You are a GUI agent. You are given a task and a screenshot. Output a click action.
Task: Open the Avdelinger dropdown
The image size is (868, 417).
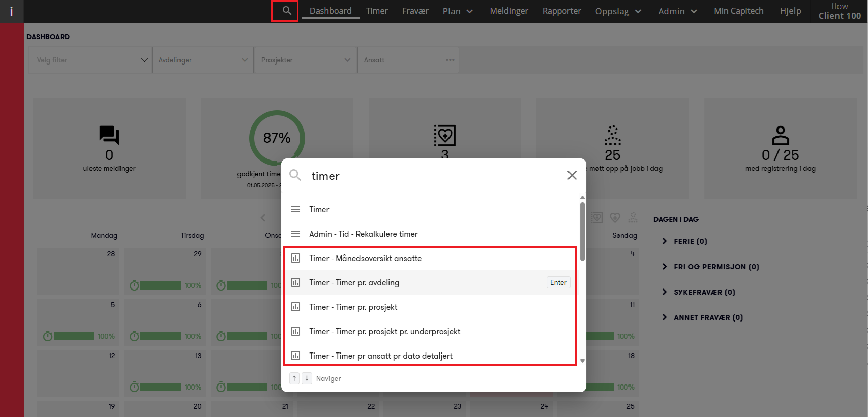[x=203, y=60]
